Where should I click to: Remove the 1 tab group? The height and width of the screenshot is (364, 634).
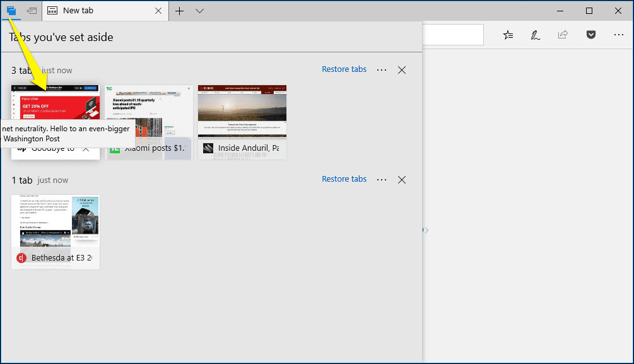coord(401,180)
